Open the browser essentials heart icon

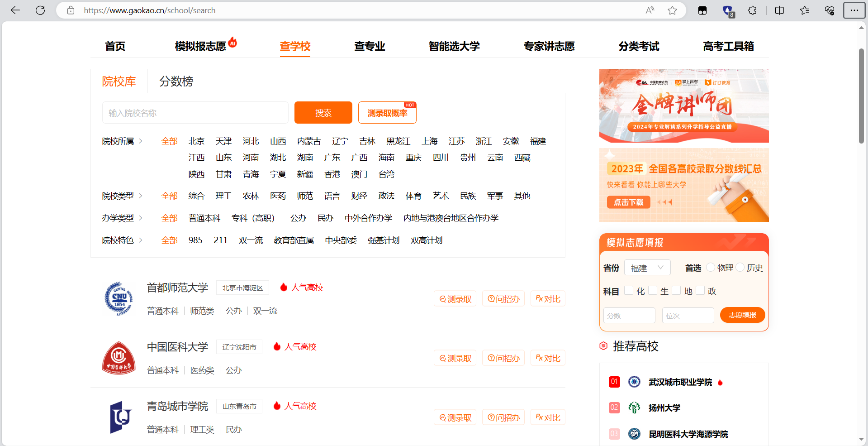click(830, 10)
